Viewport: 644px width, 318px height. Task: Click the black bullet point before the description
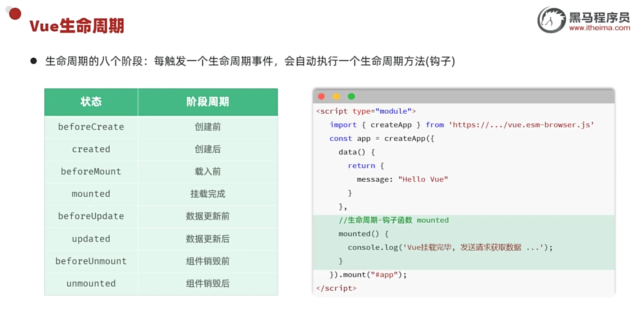(x=34, y=61)
